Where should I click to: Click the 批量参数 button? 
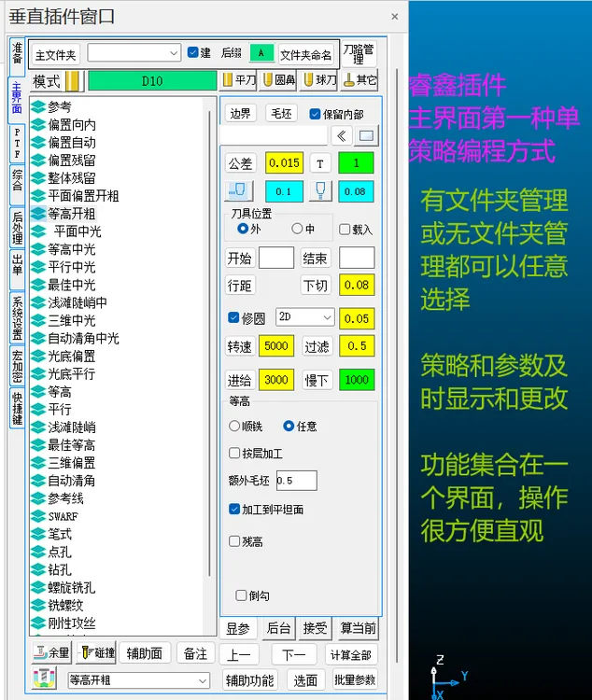click(x=355, y=679)
